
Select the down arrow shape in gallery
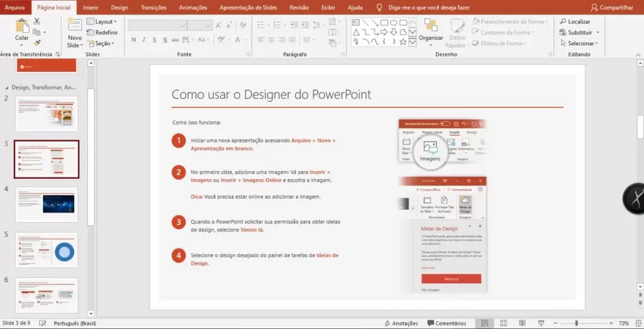click(x=394, y=32)
